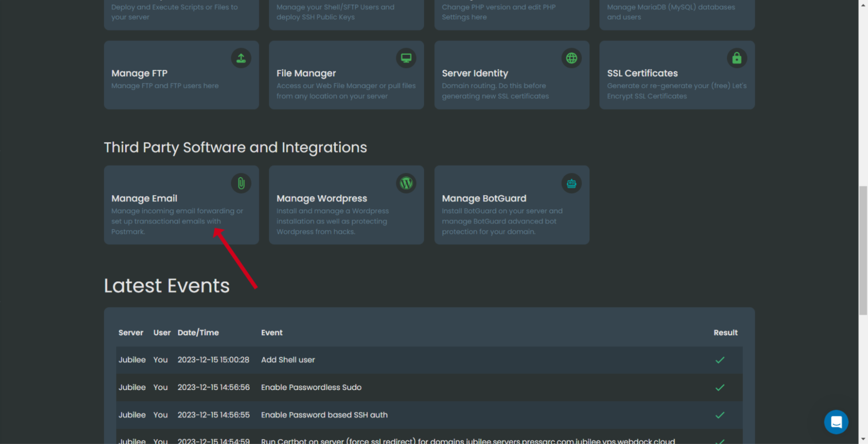
Task: Click the WordPress logo icon
Action: point(406,183)
